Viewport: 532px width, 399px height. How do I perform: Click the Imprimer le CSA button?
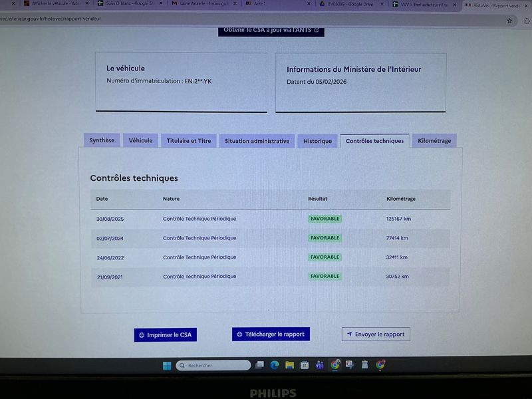tap(165, 335)
